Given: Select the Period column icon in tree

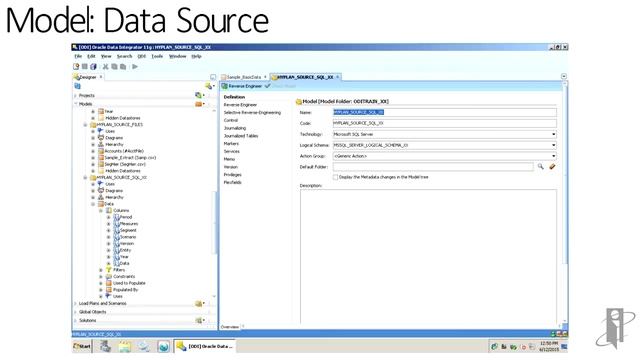Looking at the screenshot, I should click(116, 217).
